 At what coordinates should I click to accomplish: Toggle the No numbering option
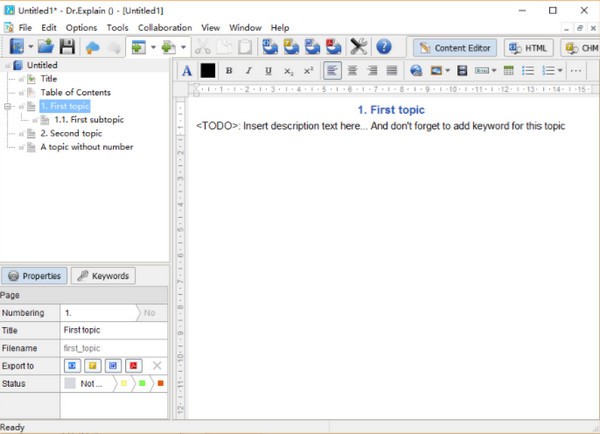tap(150, 313)
